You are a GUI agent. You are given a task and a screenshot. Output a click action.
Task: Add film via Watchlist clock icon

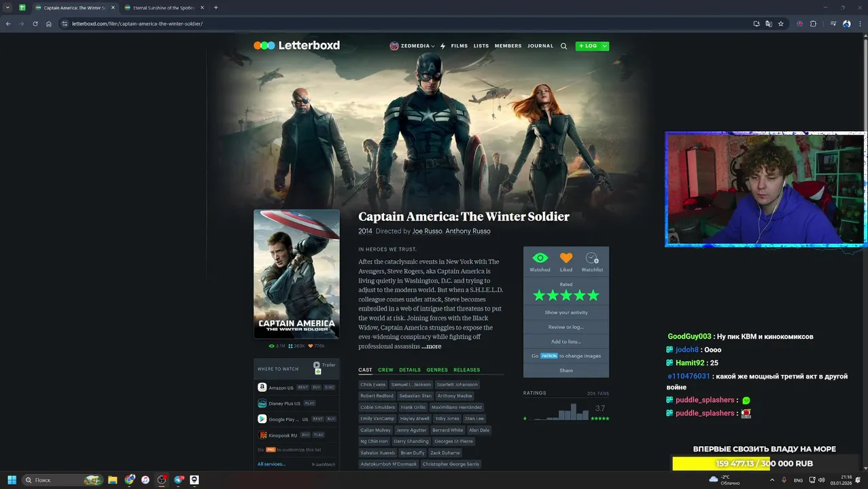592,258
